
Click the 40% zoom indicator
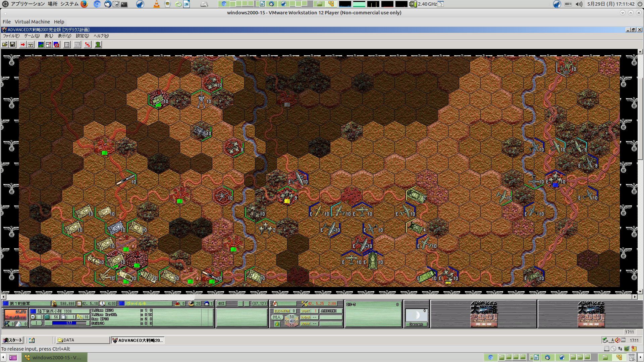[x=221, y=304]
